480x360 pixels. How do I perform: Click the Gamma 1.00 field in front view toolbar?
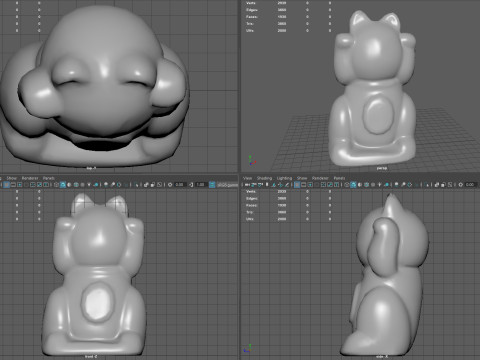click(201, 184)
